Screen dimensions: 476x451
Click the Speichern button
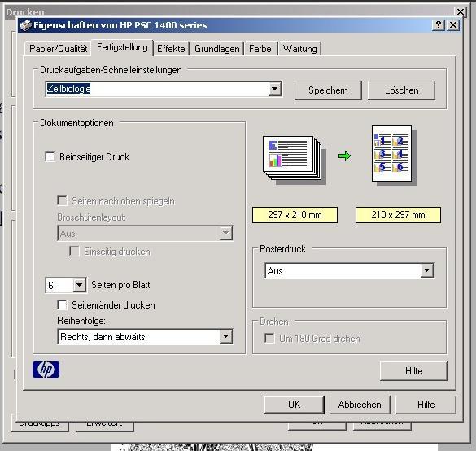click(x=328, y=90)
